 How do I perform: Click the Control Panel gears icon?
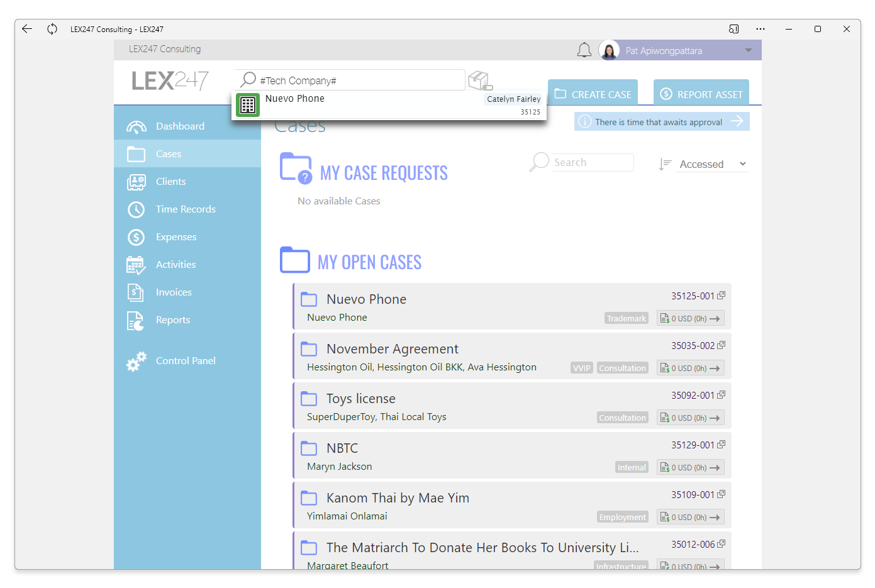tap(137, 361)
